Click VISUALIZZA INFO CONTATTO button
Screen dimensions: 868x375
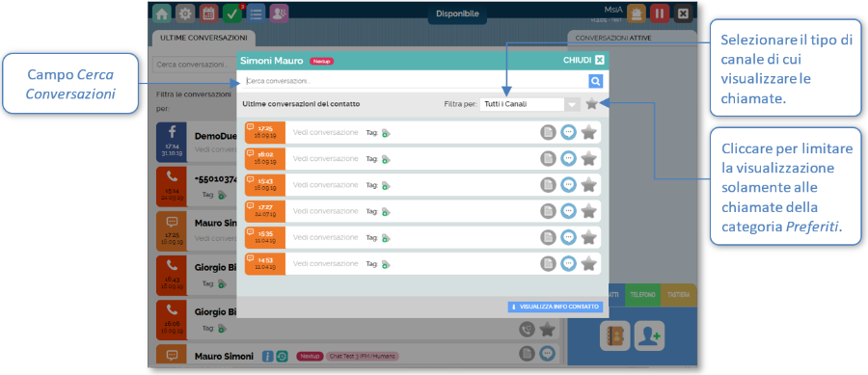tap(556, 307)
